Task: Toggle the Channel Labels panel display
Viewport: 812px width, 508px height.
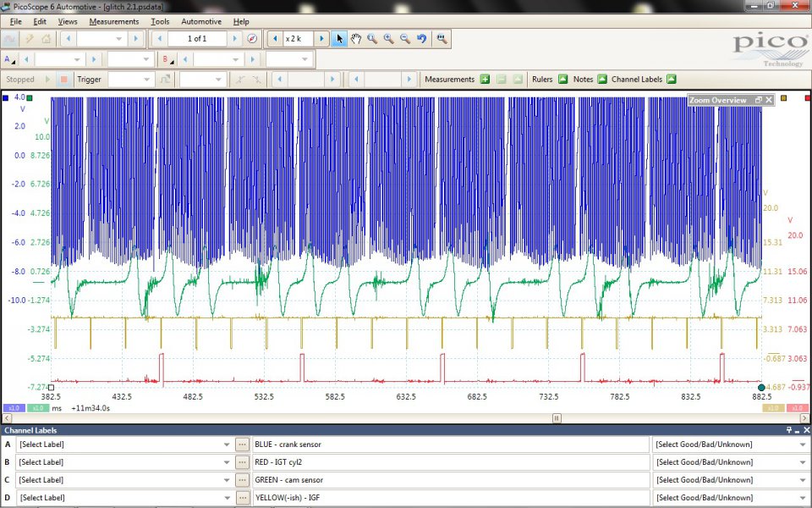Action: point(671,80)
